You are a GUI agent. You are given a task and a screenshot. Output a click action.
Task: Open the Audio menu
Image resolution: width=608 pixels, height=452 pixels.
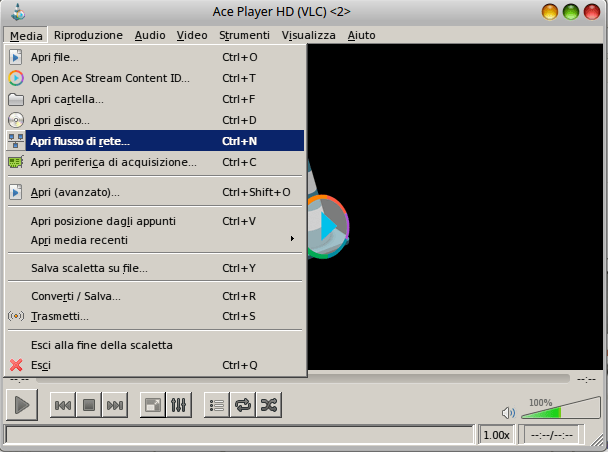coord(150,35)
